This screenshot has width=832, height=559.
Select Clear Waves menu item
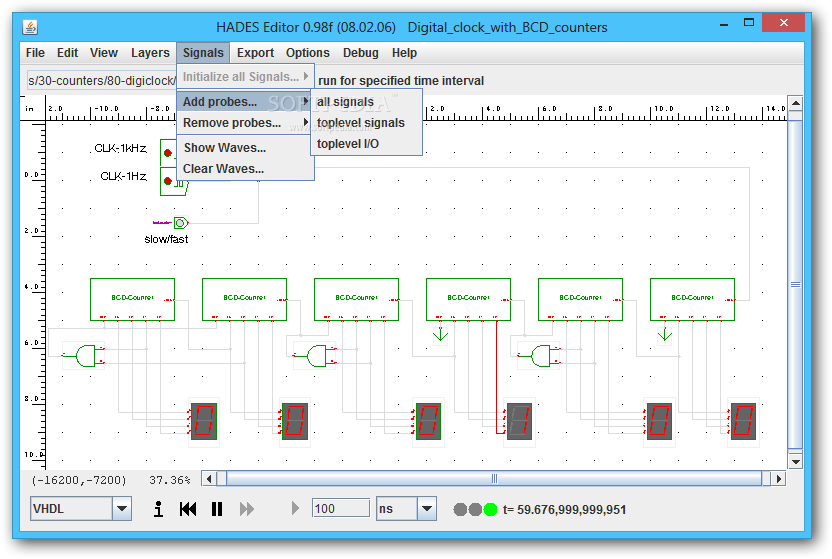click(x=245, y=169)
